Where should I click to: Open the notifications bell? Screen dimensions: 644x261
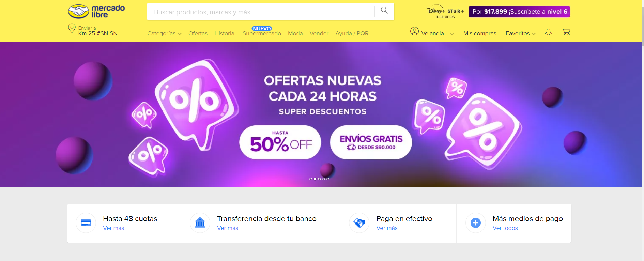tap(548, 32)
